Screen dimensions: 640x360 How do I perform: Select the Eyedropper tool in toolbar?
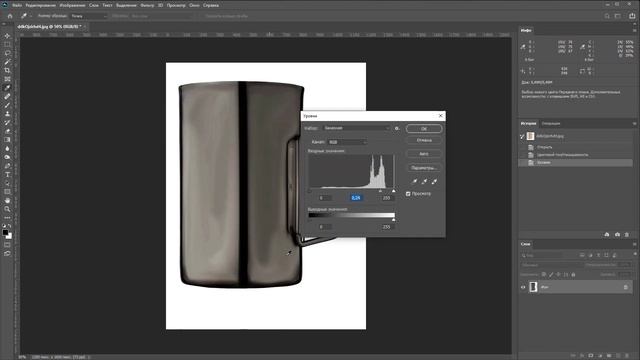pos(7,88)
